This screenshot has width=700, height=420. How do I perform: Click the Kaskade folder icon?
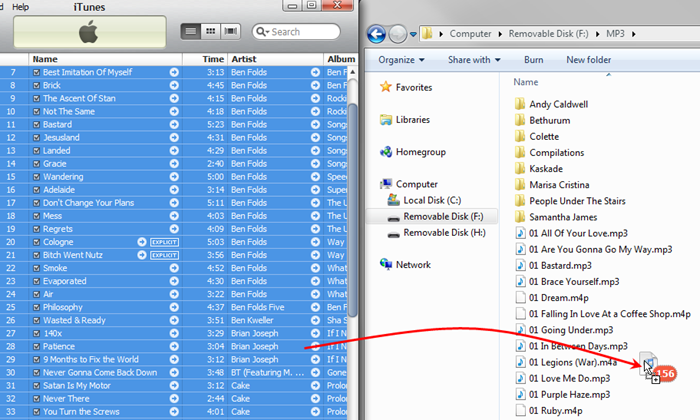point(520,169)
